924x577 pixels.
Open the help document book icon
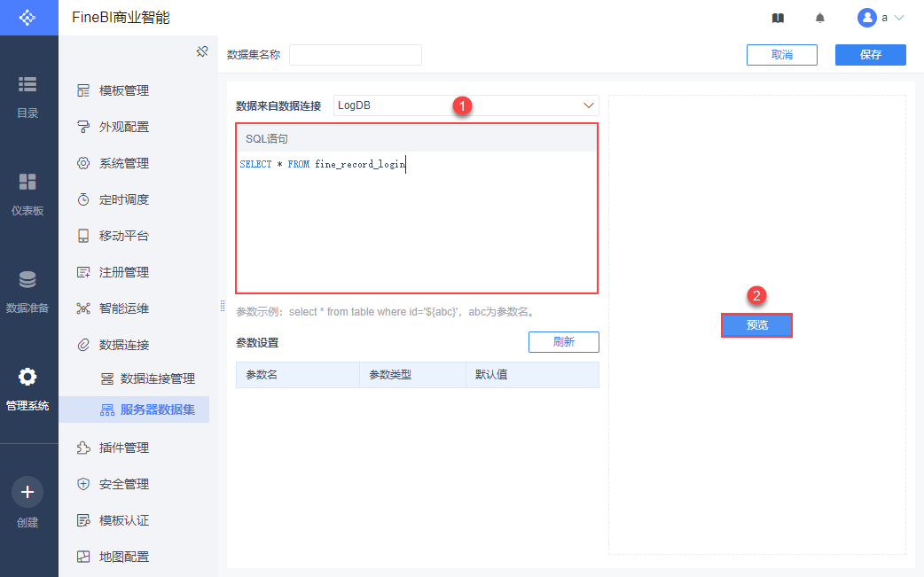[x=778, y=19]
